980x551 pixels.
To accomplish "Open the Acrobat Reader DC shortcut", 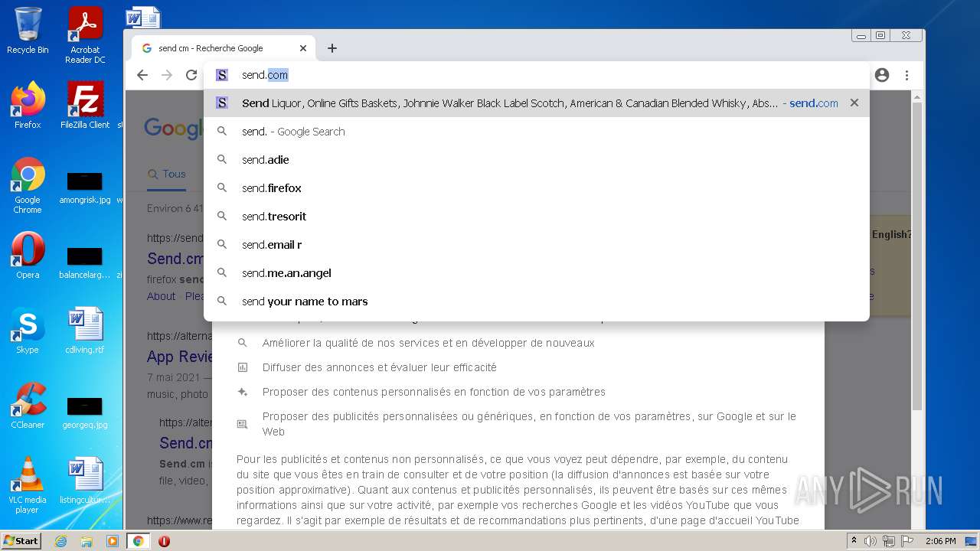I will click(x=85, y=35).
